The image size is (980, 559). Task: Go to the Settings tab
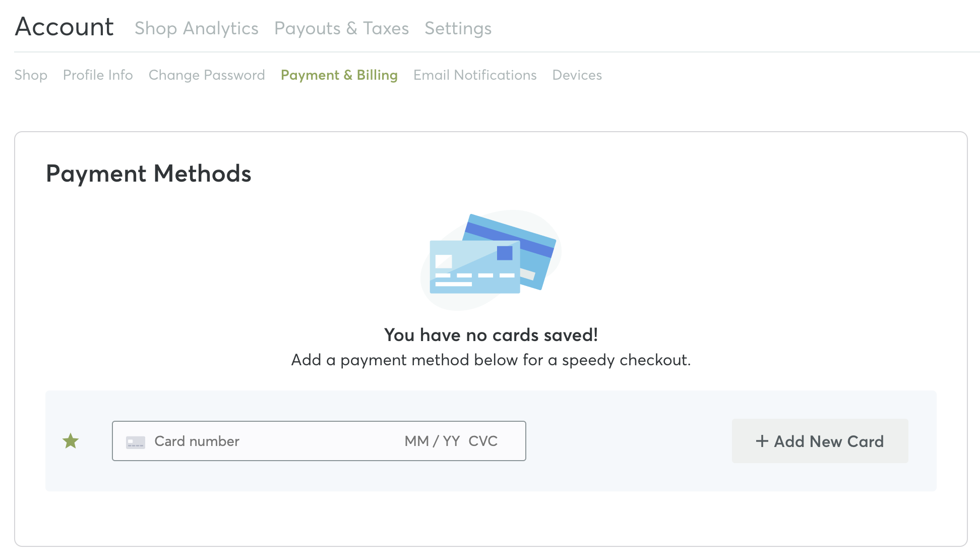coord(458,29)
